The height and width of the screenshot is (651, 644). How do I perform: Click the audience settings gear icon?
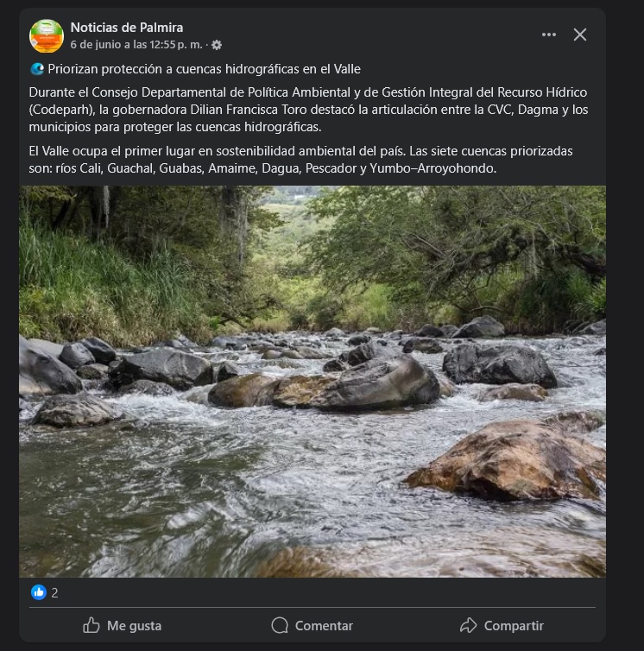pos(217,45)
